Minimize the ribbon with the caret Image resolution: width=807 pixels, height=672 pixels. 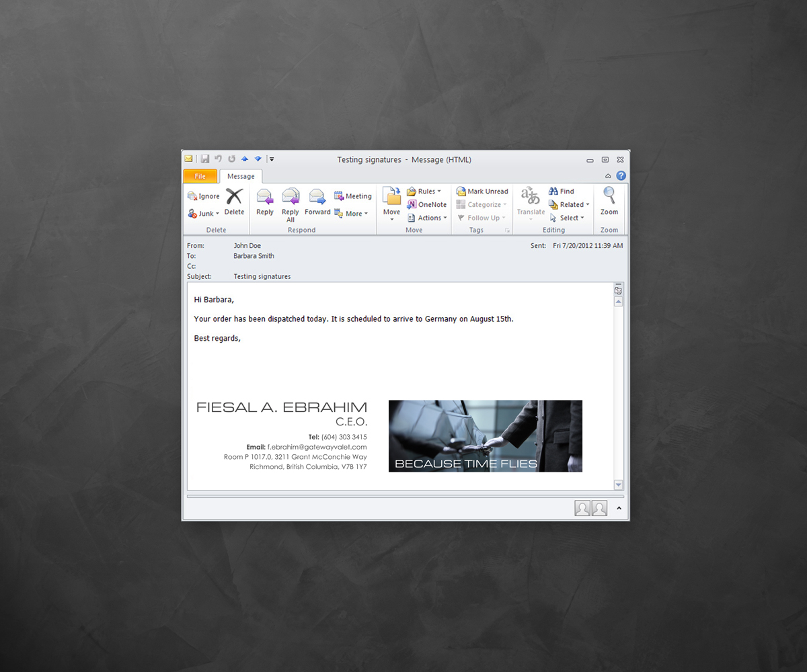[x=609, y=176]
